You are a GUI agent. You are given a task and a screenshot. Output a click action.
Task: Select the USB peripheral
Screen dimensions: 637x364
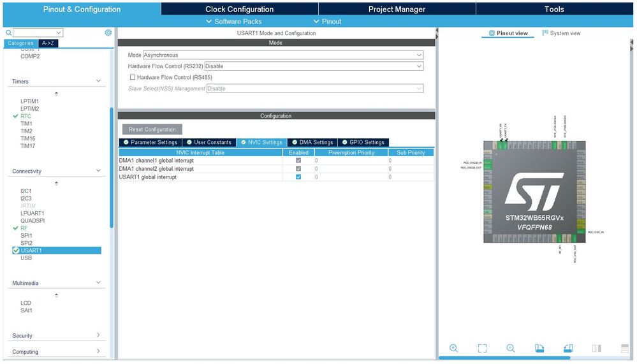tap(26, 258)
